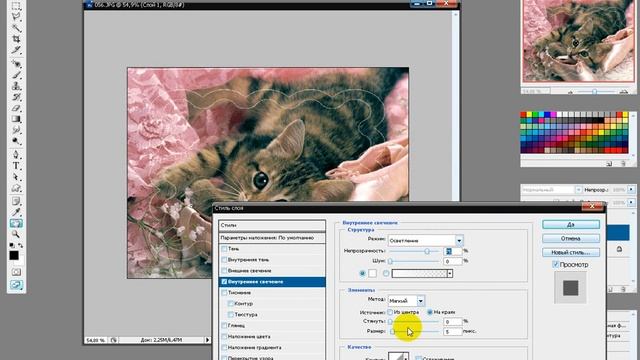The height and width of the screenshot is (360, 640).
Task: Click the Navigator cat preview thumbnail
Action: click(578, 41)
